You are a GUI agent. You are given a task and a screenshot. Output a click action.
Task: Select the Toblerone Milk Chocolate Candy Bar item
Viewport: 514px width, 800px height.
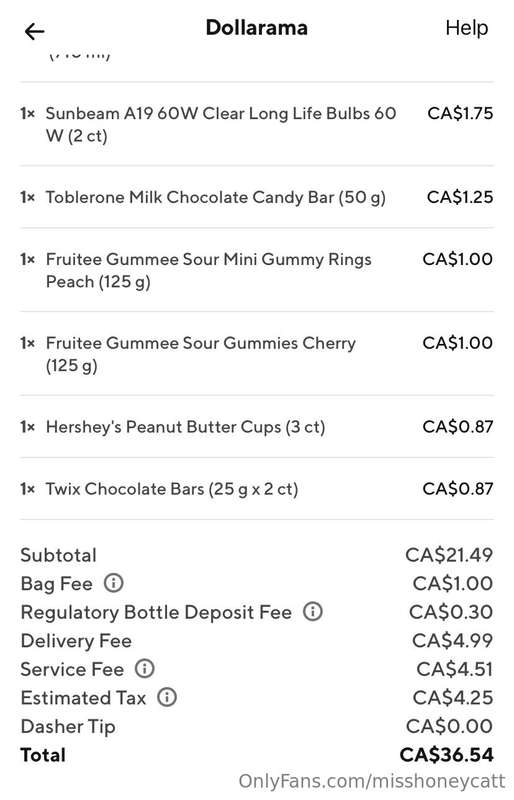point(257,197)
